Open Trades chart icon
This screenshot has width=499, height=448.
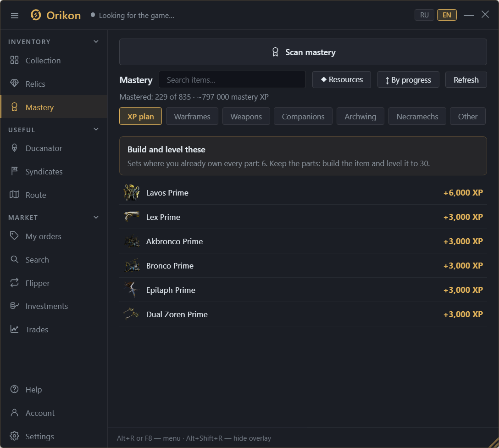(14, 329)
